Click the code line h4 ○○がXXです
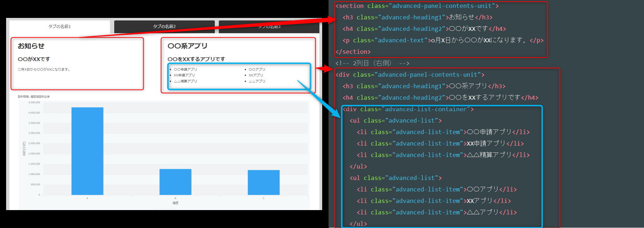Viewport: 644px width, 228px height. click(x=424, y=29)
